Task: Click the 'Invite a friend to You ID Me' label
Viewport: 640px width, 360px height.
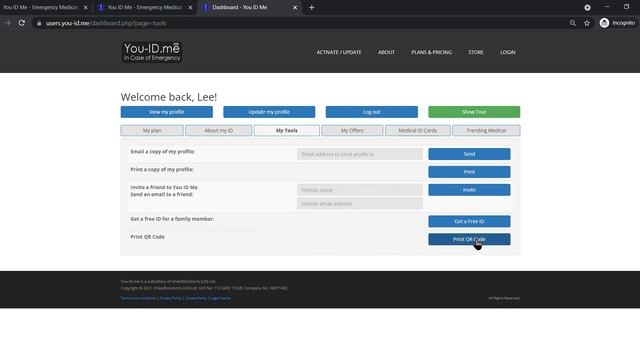Action: [164, 187]
